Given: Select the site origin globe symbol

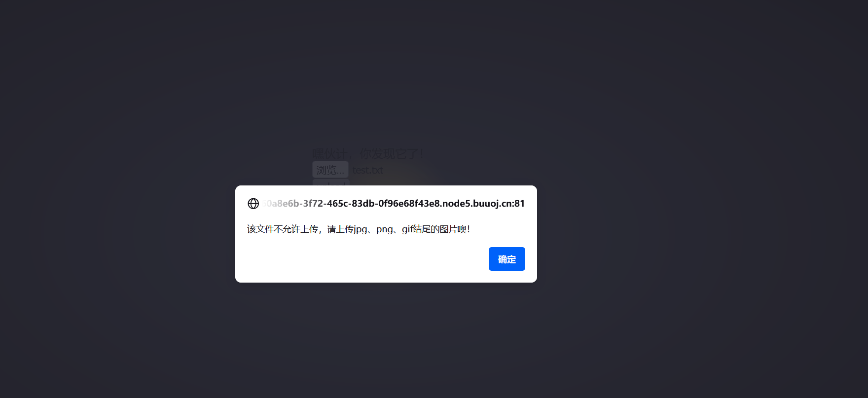Looking at the screenshot, I should point(253,204).
